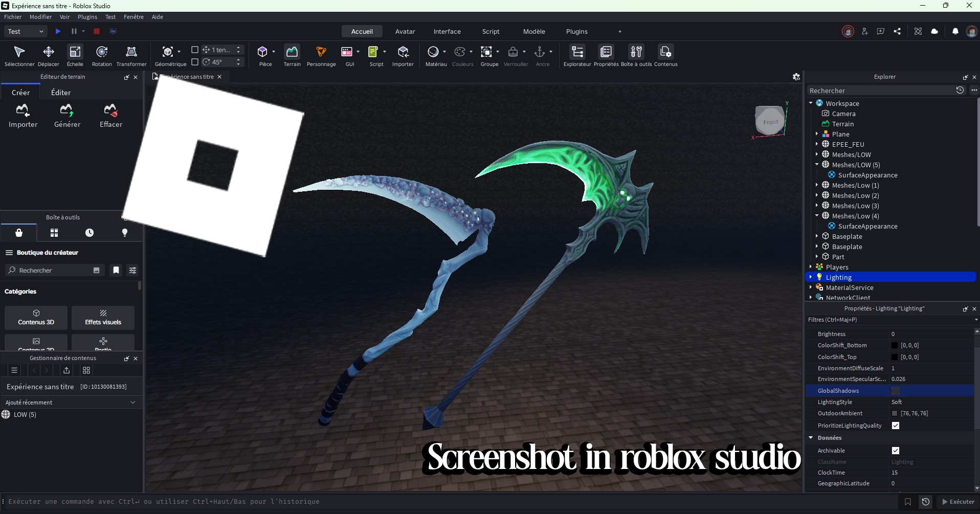Collapse the Meshes/Low (4) item
The image size is (980, 514).
coord(817,216)
